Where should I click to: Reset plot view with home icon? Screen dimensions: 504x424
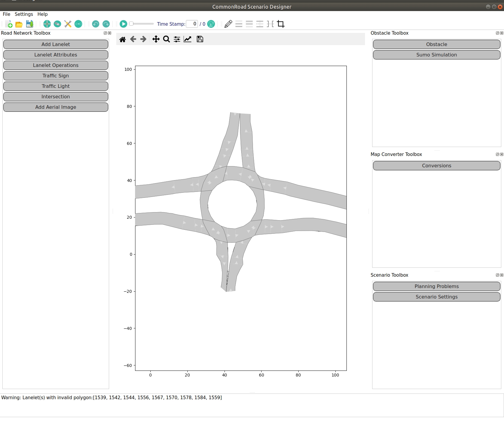[123, 39]
